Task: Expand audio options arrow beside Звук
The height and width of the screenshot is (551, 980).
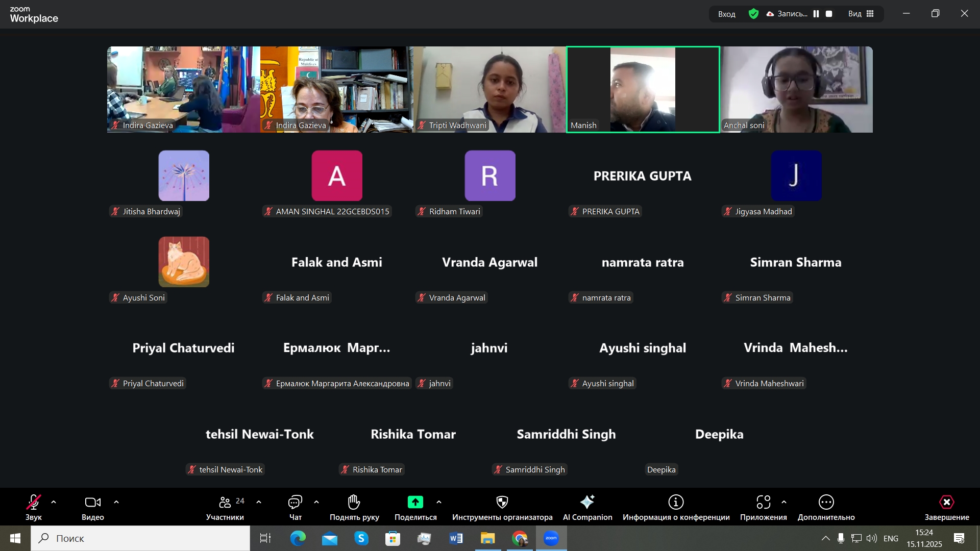Action: tap(54, 503)
